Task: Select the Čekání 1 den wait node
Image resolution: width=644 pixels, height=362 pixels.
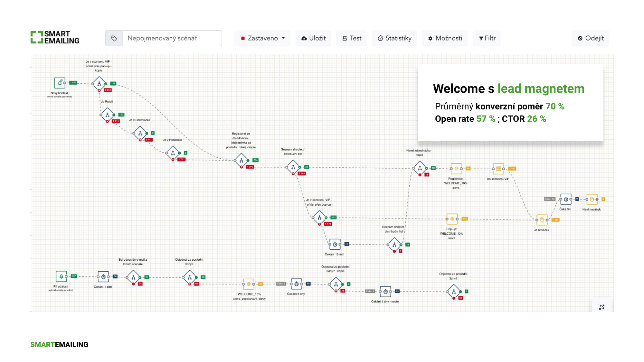Action: pyautogui.click(x=103, y=277)
